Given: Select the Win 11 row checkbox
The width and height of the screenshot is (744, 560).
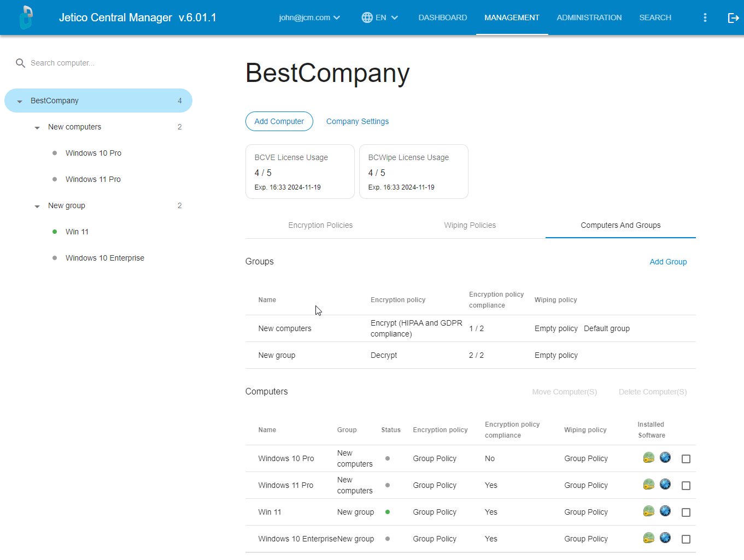Looking at the screenshot, I should [x=686, y=512].
